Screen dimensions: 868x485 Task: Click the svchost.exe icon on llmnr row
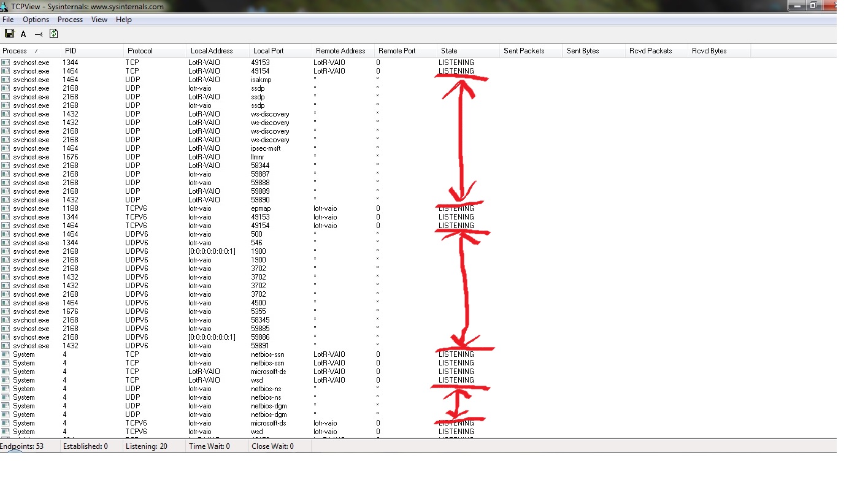click(x=6, y=157)
